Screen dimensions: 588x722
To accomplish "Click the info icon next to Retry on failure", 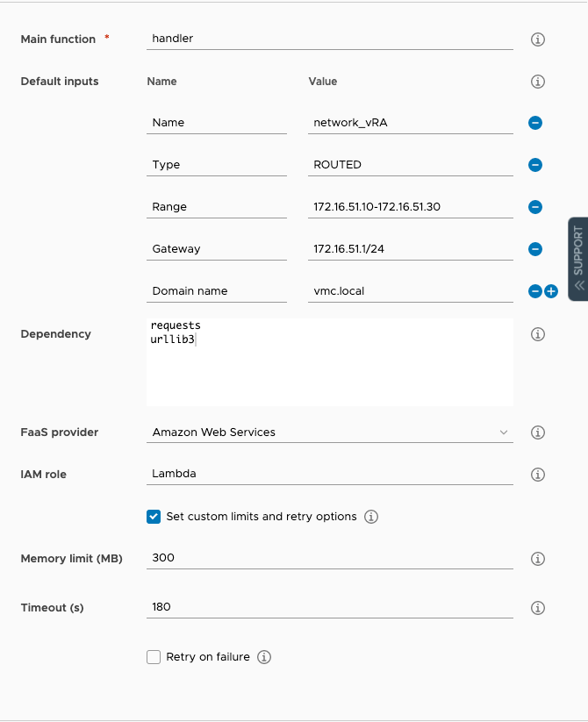I will pos(264,657).
